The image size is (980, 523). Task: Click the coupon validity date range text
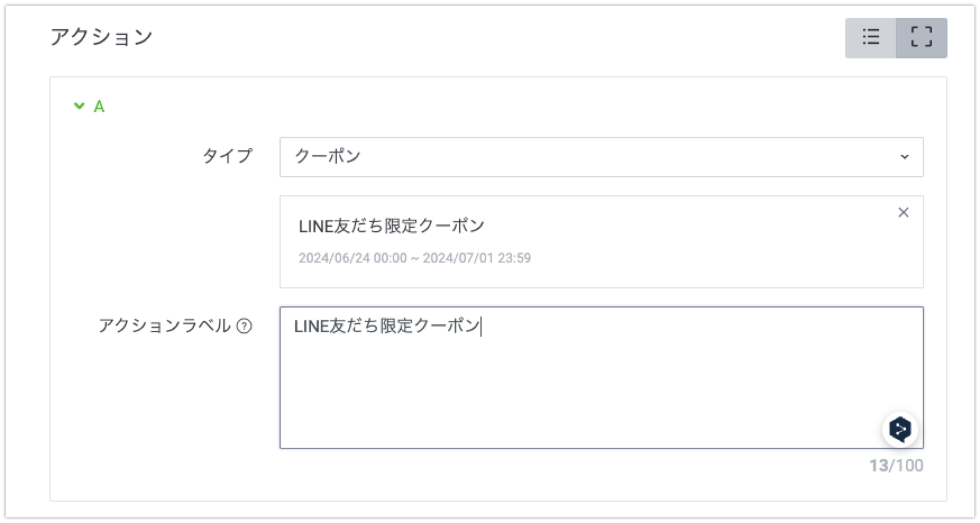click(414, 258)
